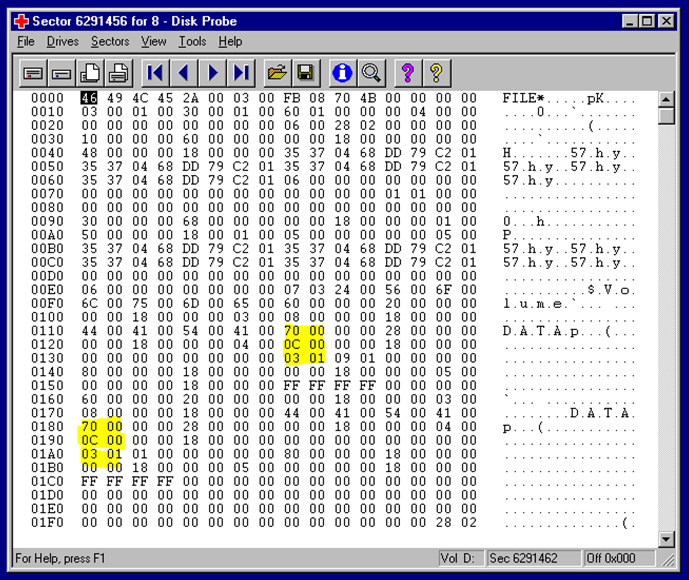This screenshot has height=580, width=689.
Task: Open the Sectors menu
Action: click(110, 41)
